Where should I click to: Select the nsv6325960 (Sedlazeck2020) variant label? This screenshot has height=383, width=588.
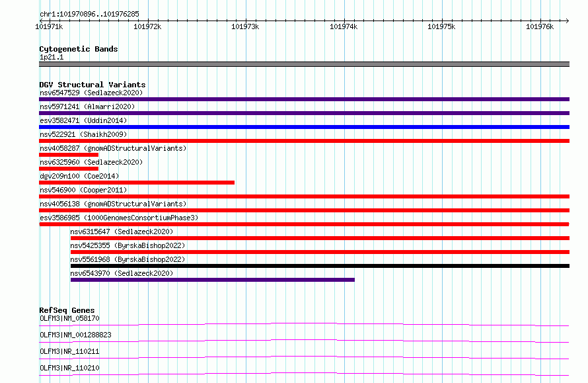pyautogui.click(x=91, y=162)
